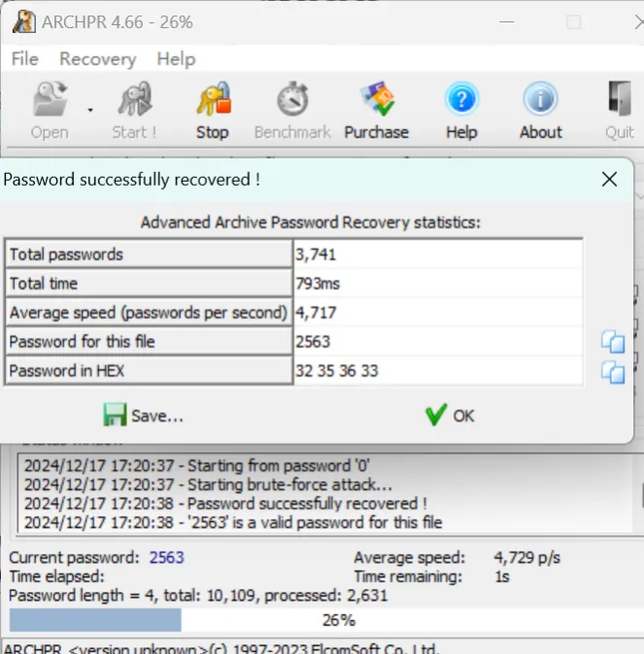
Task: Click the About info icon
Action: (x=540, y=101)
